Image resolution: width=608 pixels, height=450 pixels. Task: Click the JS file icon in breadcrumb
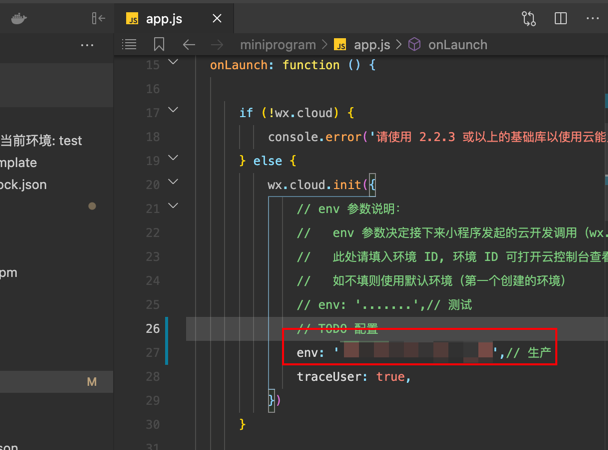pos(340,45)
